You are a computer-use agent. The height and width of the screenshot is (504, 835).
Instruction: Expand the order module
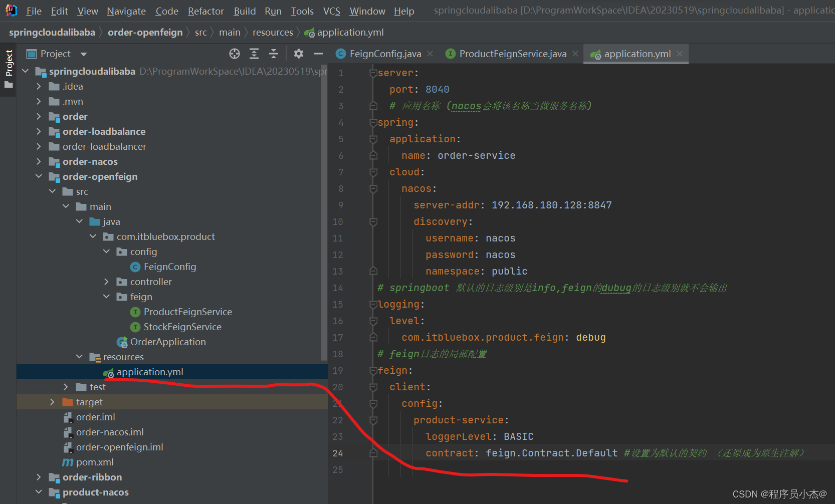39,116
